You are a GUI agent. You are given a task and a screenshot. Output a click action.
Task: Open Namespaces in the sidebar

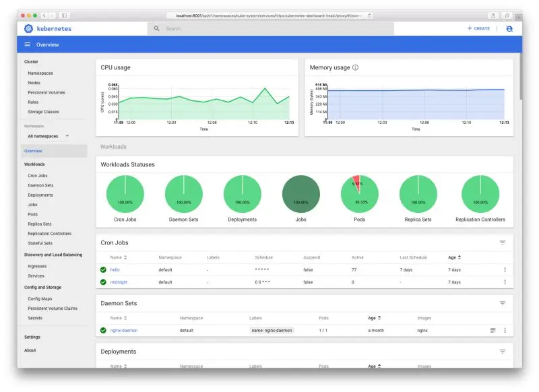click(40, 73)
